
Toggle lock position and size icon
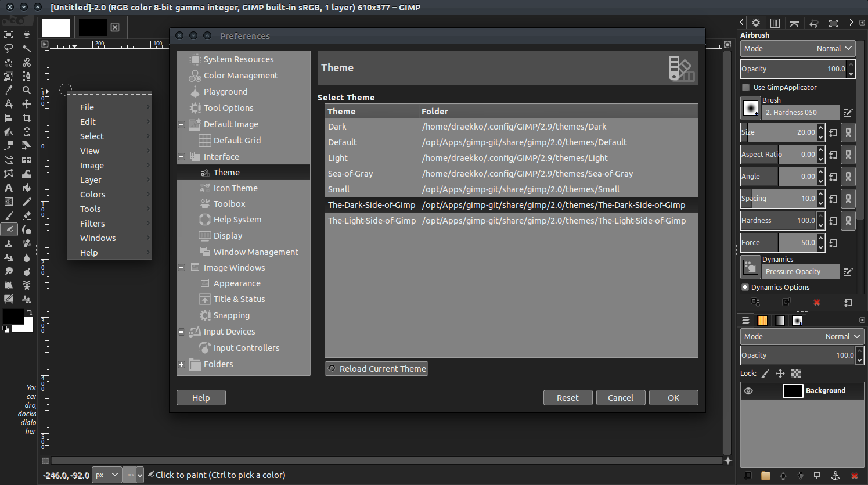click(780, 373)
